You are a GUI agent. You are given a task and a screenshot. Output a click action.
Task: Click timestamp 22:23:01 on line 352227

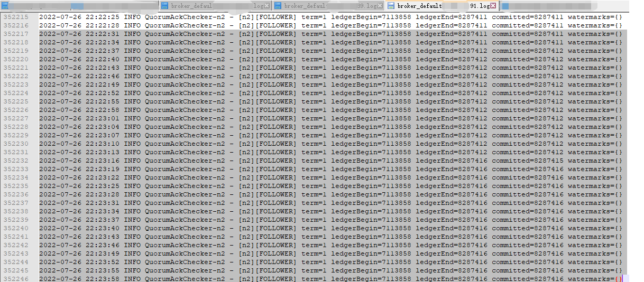point(103,118)
